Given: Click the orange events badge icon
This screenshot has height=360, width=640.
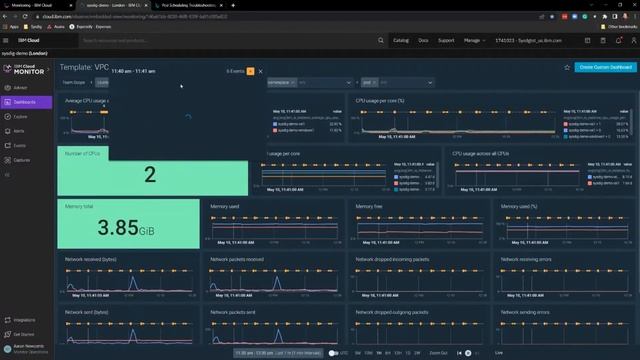Looking at the screenshot, I should pyautogui.click(x=251, y=71).
